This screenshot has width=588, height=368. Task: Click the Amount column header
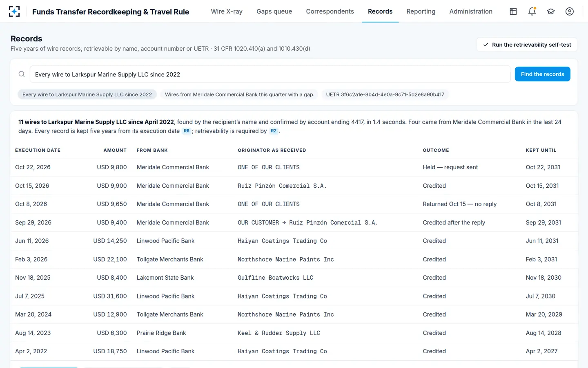coord(115,150)
